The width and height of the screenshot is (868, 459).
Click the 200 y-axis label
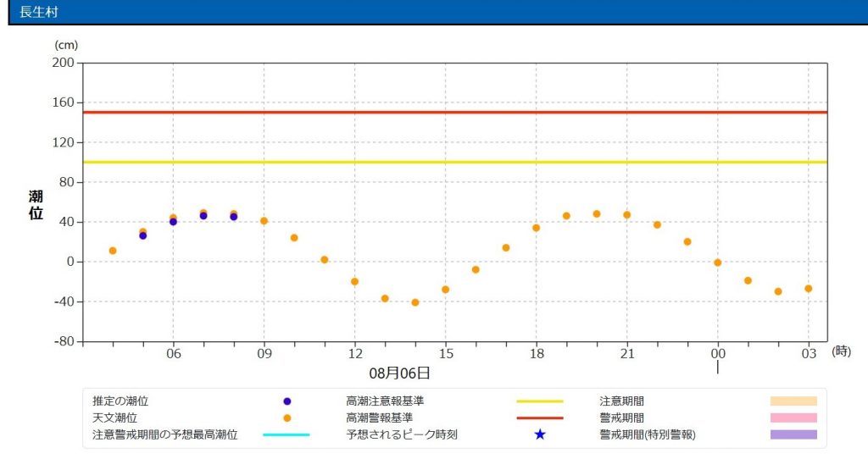(x=63, y=63)
